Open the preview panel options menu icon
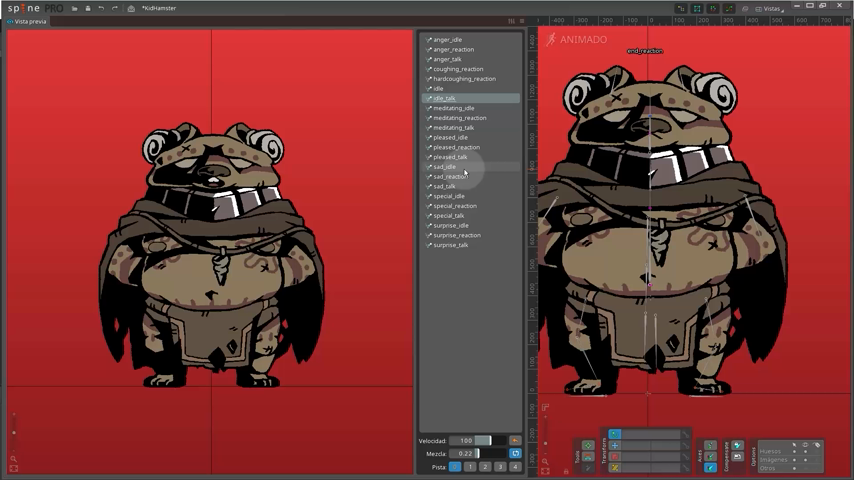The height and width of the screenshot is (480, 854). [x=522, y=21]
